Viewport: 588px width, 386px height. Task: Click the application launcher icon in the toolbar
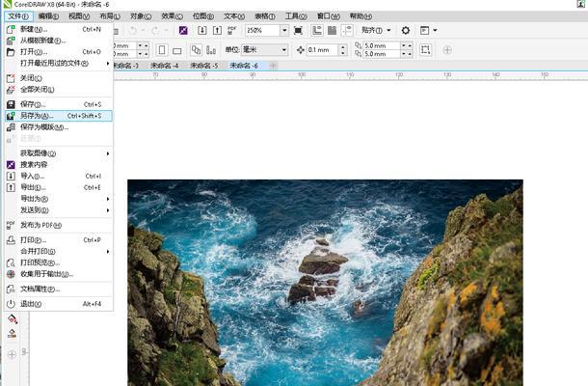(424, 31)
